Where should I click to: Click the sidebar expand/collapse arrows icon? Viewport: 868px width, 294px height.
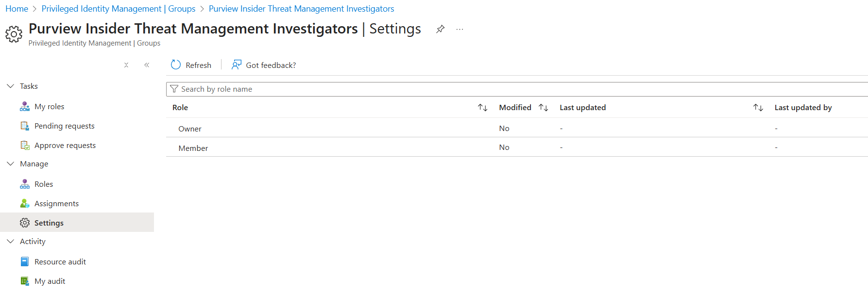(x=126, y=65)
